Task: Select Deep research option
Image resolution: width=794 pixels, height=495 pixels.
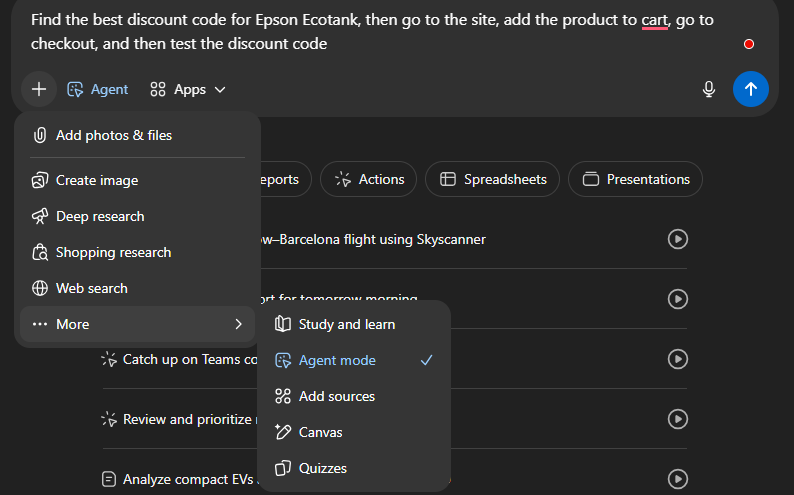Action: coord(137,216)
